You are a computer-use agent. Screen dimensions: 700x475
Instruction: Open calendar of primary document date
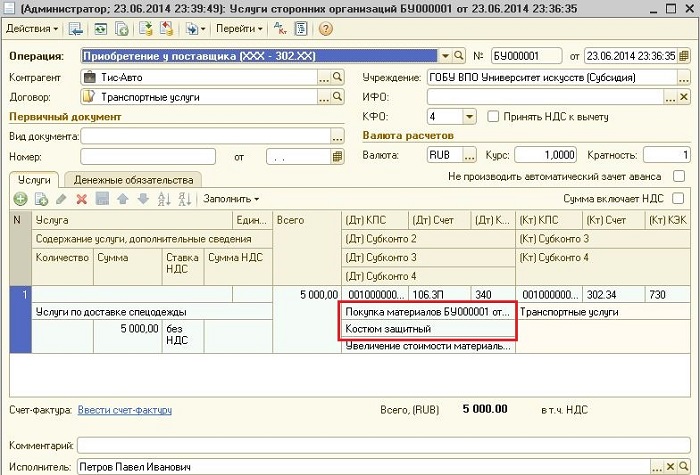[338, 157]
